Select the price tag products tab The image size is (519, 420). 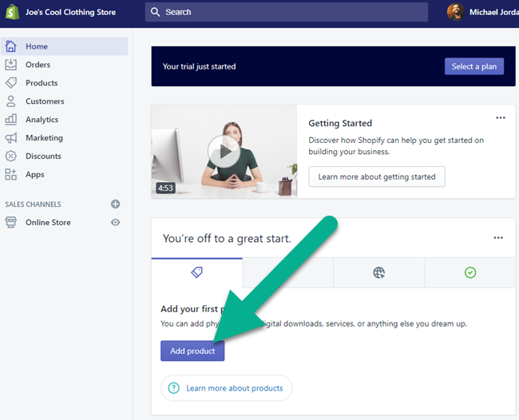(x=197, y=273)
